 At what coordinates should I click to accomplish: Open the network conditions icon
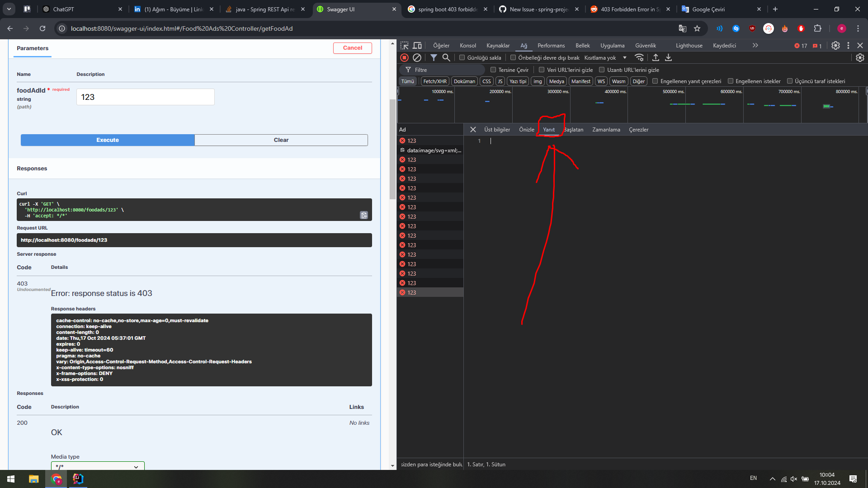click(x=639, y=57)
